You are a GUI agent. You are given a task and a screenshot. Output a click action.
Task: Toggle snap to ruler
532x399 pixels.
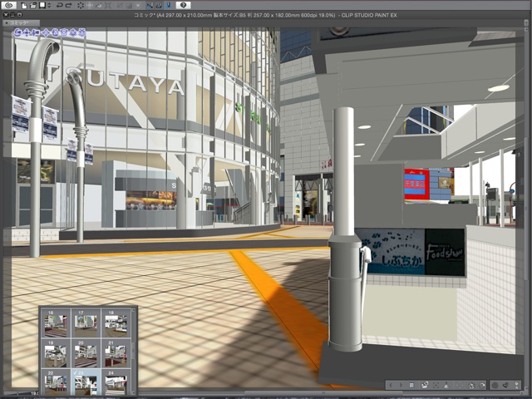coord(150,5)
